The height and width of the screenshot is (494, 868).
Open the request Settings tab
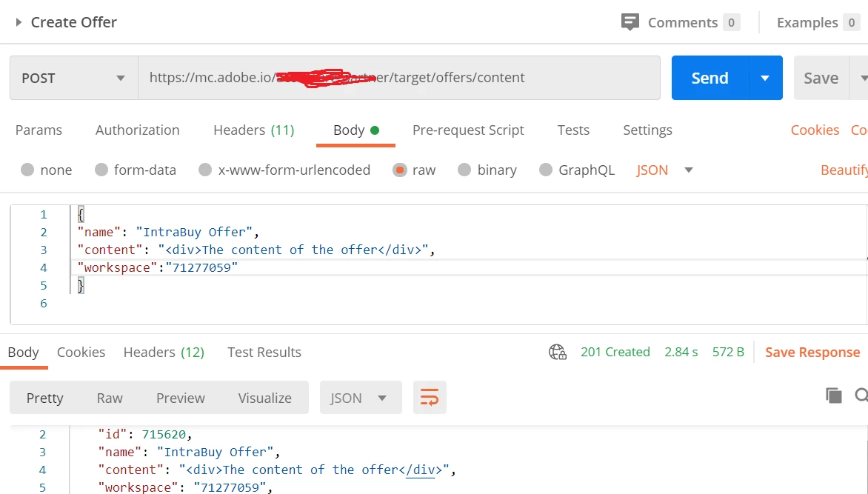(x=648, y=130)
